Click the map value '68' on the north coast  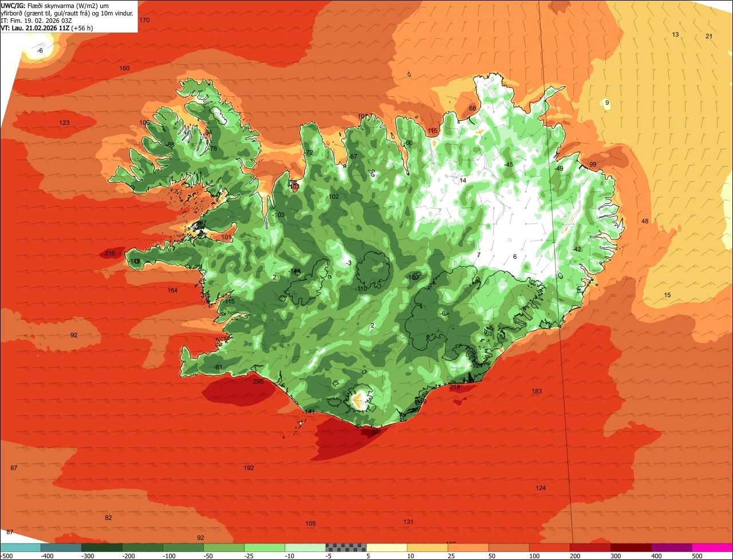(472, 108)
